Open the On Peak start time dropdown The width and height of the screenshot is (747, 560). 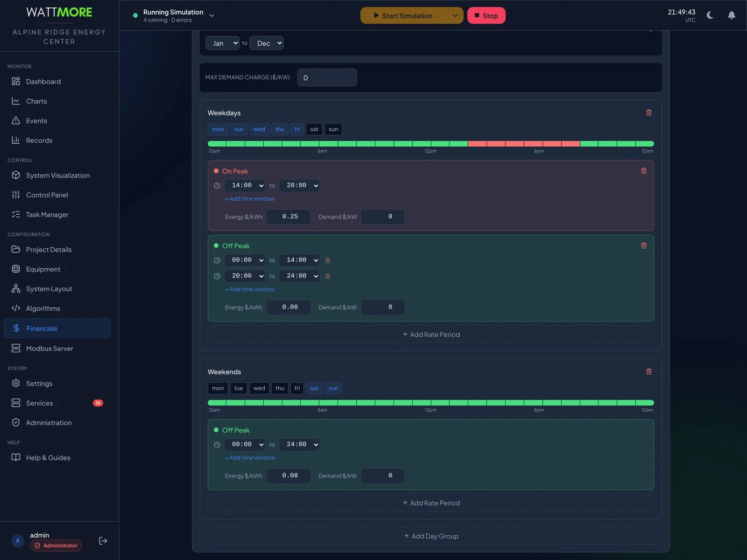click(x=245, y=185)
